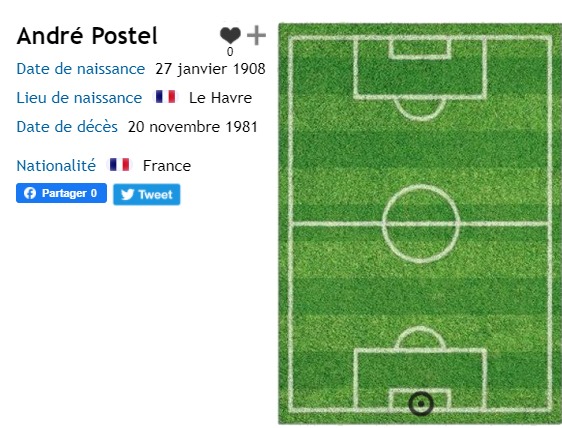This screenshot has height=428, width=562.
Task: Click the heart favorite icon
Action: [230, 35]
